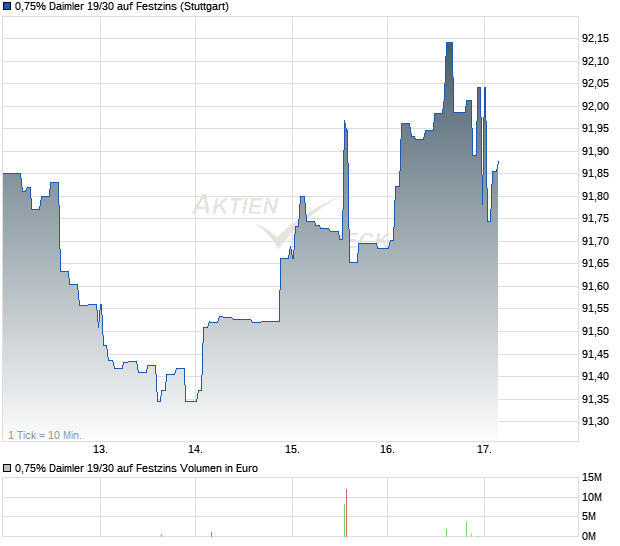The height and width of the screenshot is (546, 620).
Task: Click the 92,00 price axis label
Action: 595,106
